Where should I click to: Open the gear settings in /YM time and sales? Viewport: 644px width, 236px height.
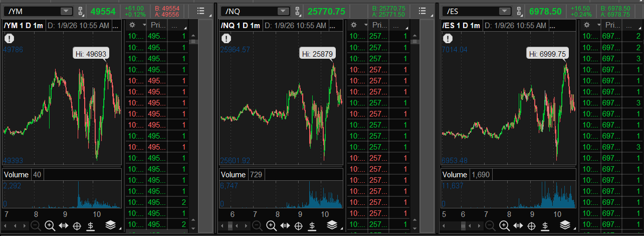pos(133,25)
